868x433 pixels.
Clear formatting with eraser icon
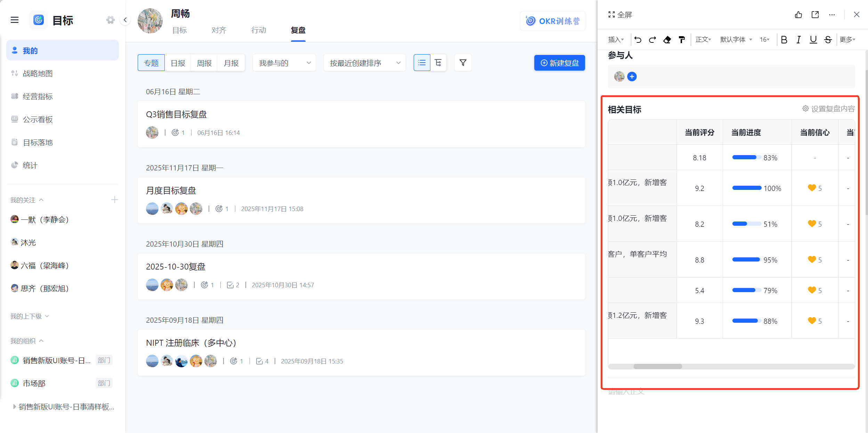pyautogui.click(x=667, y=40)
